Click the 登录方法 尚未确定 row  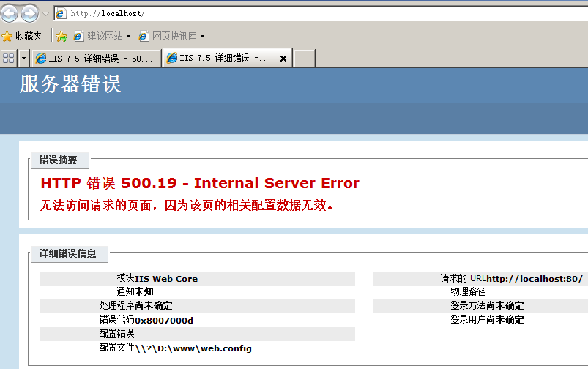click(480, 306)
